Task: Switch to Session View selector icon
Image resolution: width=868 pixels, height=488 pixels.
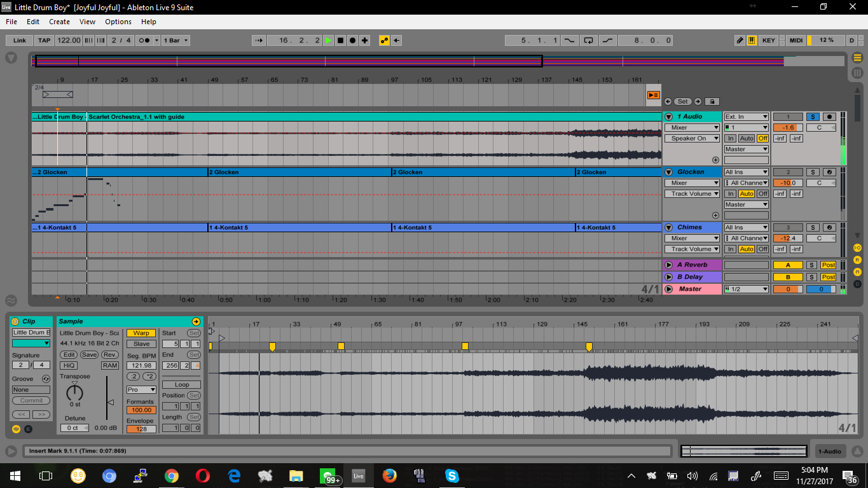Action: pos(858,73)
